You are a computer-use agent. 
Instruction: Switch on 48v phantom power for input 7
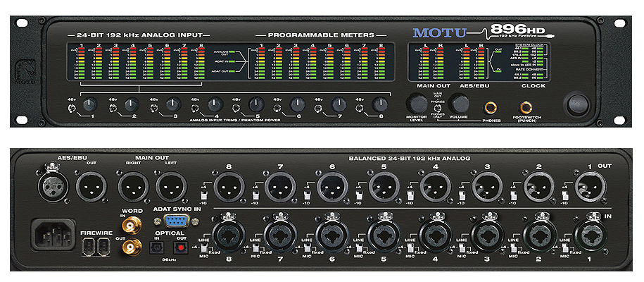pos(319,109)
